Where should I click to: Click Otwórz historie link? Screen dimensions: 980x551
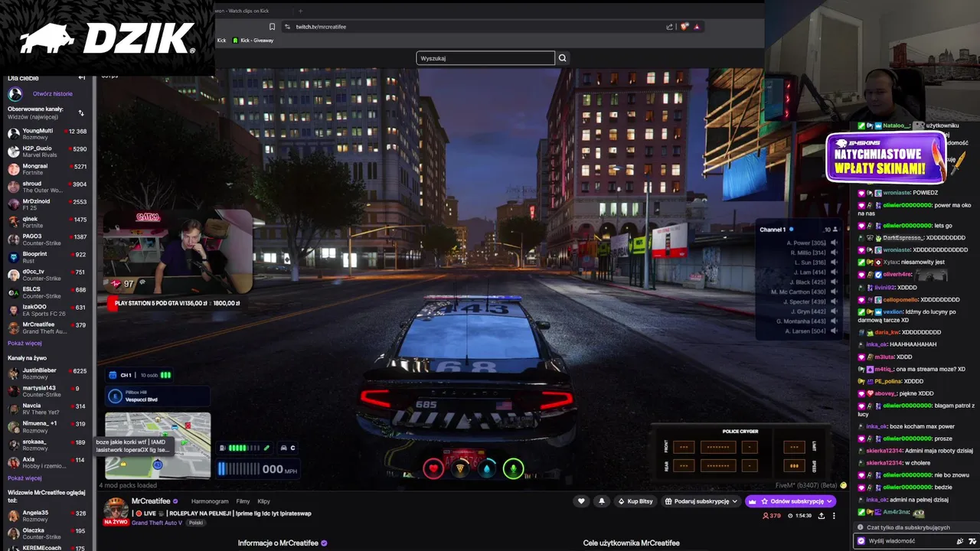coord(53,94)
